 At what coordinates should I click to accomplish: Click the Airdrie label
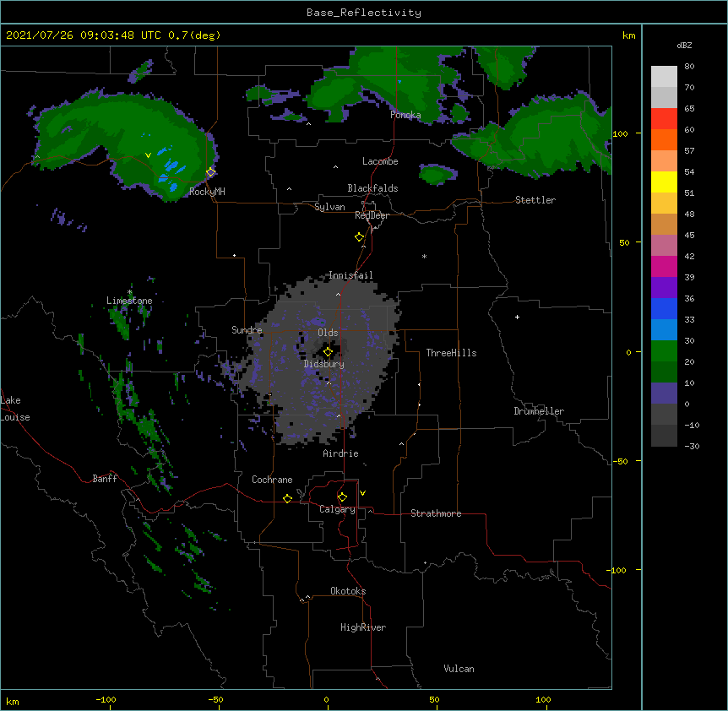coord(341,453)
